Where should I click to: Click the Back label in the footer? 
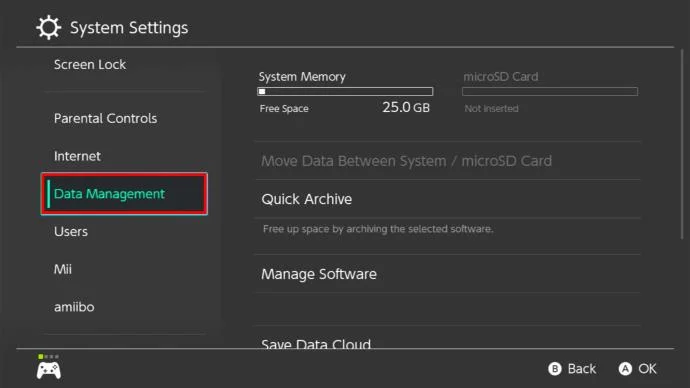click(x=582, y=369)
